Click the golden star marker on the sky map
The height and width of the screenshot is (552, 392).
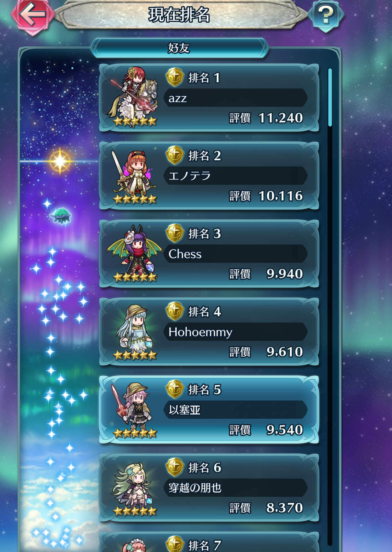coord(60,161)
